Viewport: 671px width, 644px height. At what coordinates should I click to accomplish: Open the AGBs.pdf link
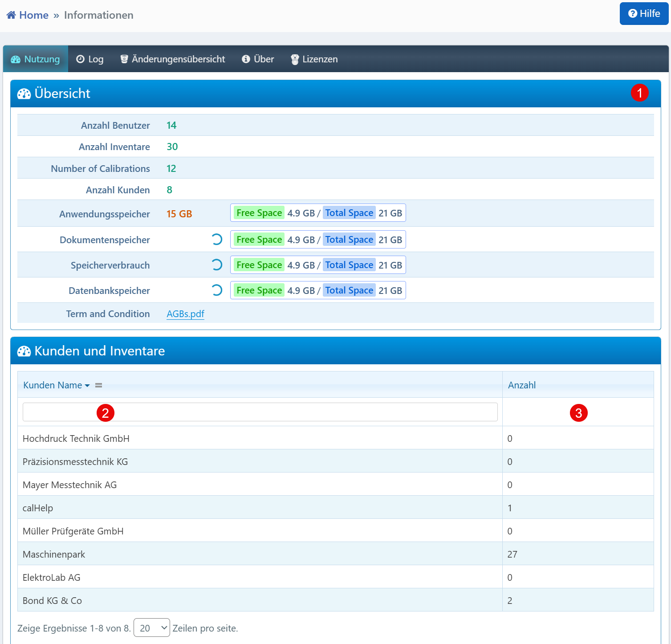point(185,314)
